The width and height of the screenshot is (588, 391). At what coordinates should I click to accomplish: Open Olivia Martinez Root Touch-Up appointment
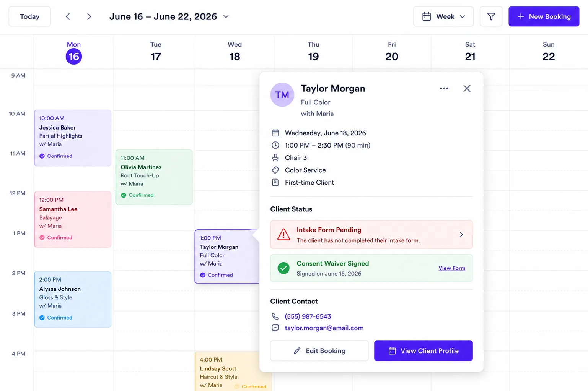point(154,177)
